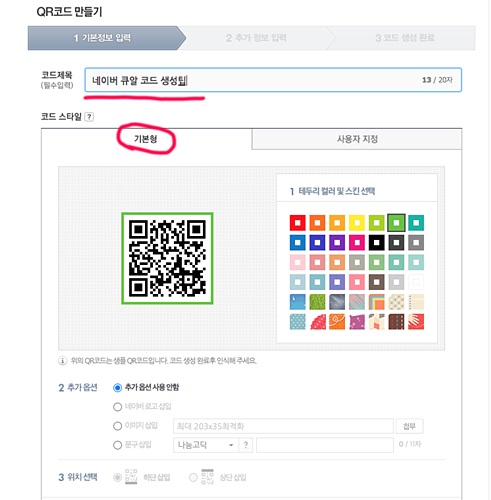
Task: Choose the purple border color swatch
Action: [x=337, y=243]
